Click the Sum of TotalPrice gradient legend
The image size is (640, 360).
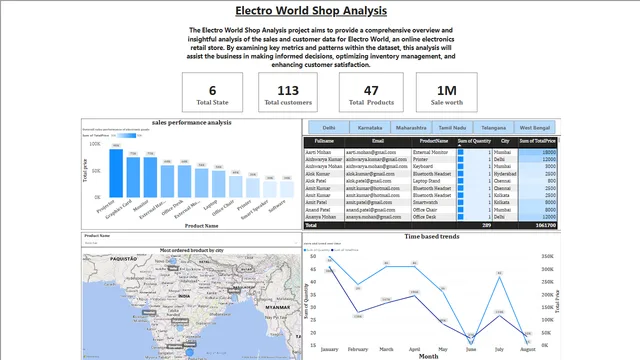tap(127, 136)
